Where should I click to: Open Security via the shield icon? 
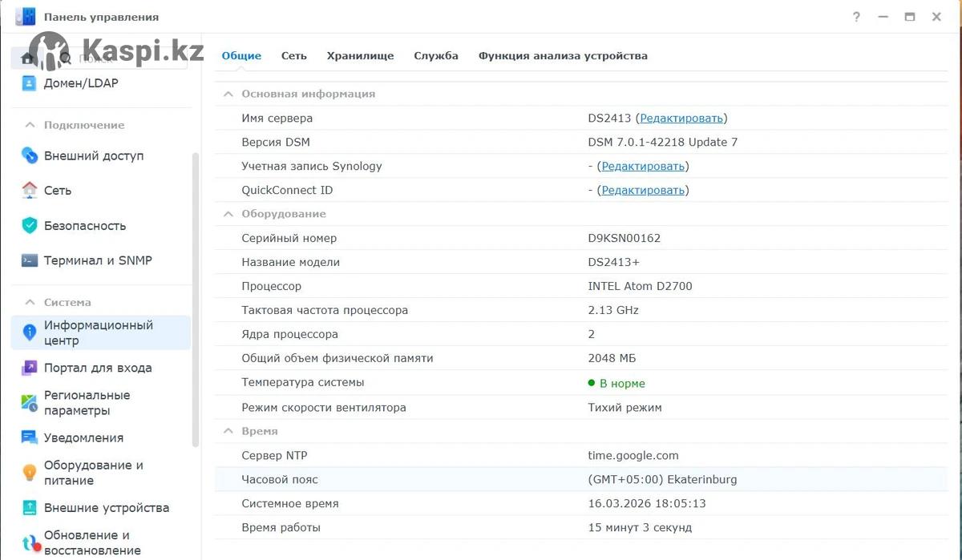(x=30, y=225)
